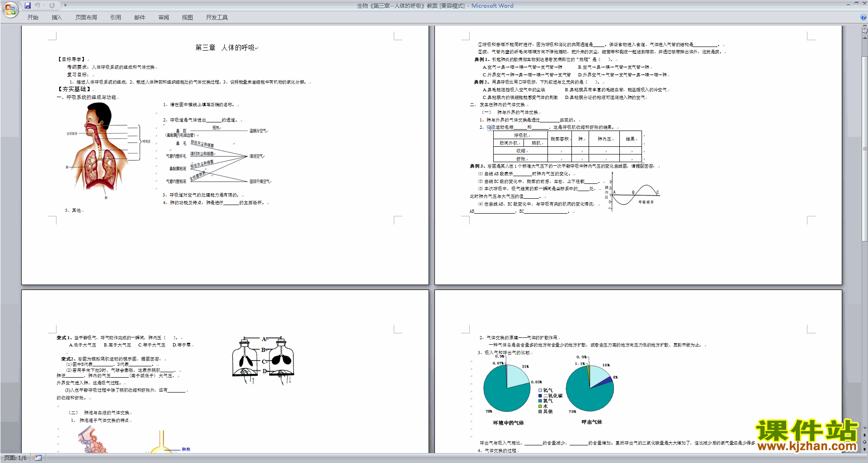Click the alveoli illustration at bottom left

93,439
